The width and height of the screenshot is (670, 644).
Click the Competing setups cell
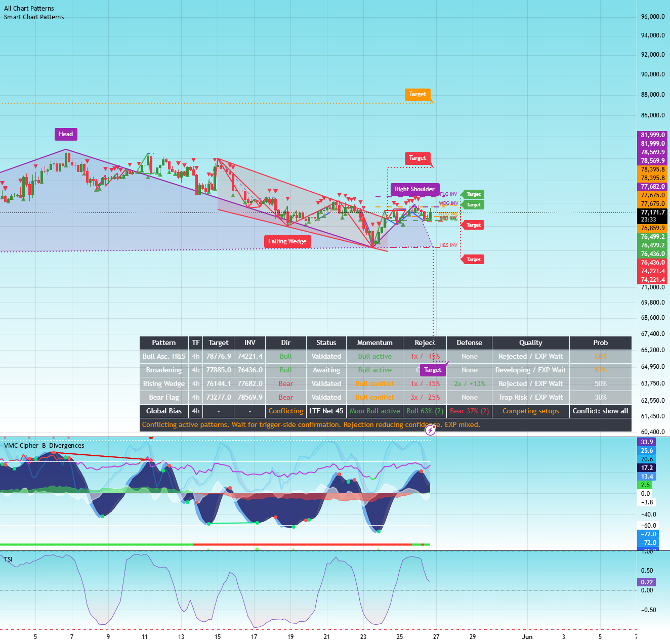click(x=531, y=411)
